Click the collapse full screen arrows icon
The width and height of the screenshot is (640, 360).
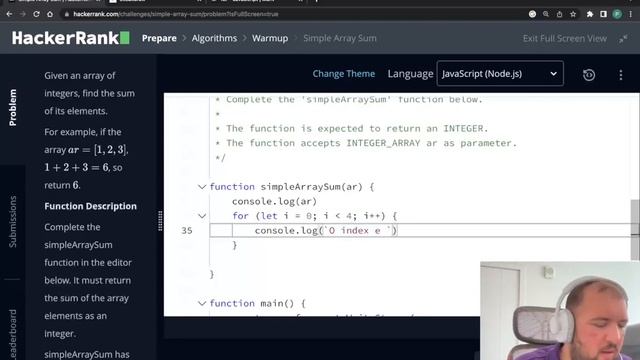623,39
